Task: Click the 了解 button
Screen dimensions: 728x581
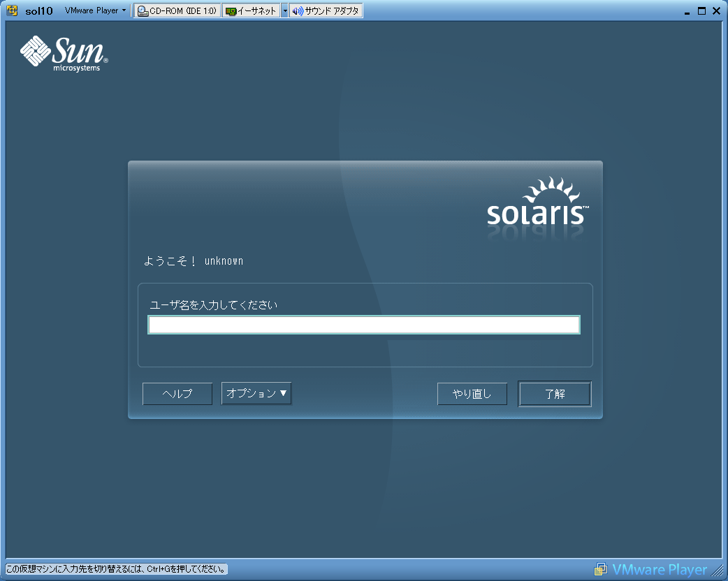Action: 555,394
